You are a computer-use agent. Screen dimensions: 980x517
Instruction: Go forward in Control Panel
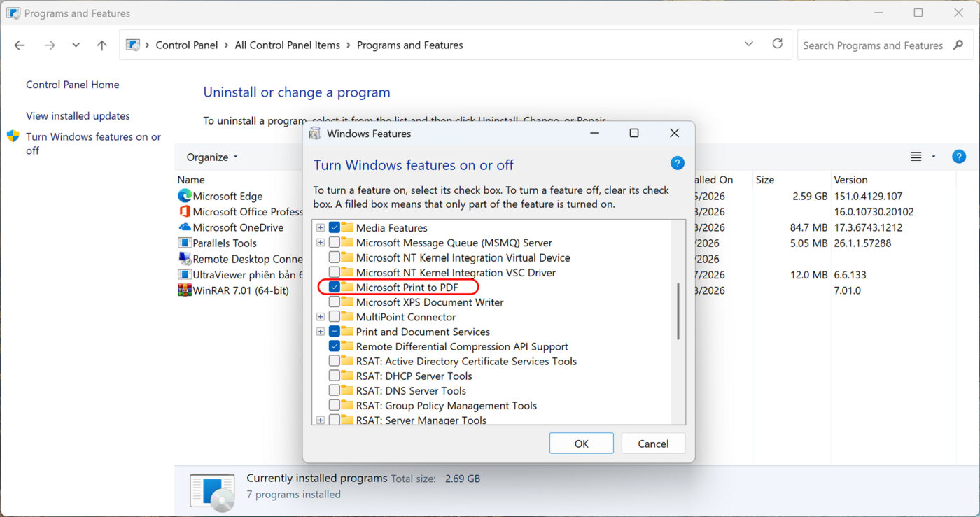point(49,45)
